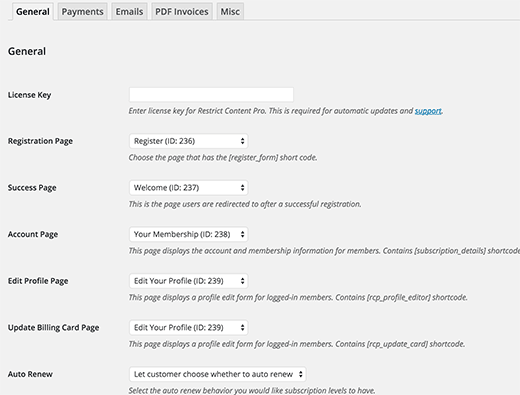The width and height of the screenshot is (520, 395).
Task: Follow the support link
Action: [x=428, y=111]
